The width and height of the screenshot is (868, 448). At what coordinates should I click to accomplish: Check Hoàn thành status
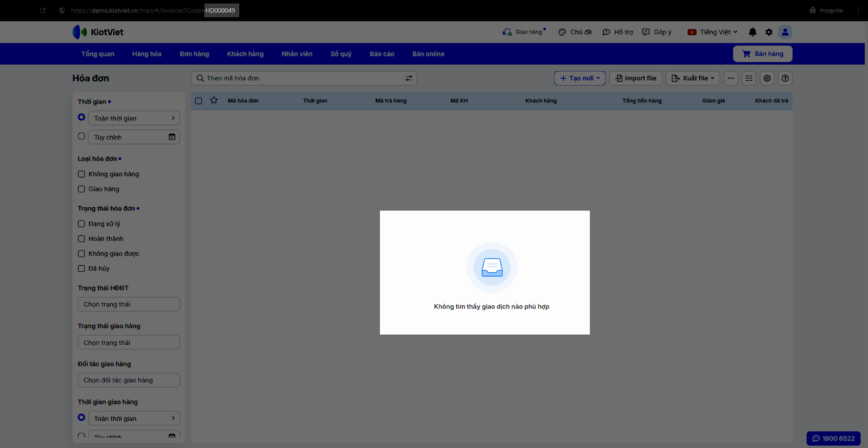[81, 239]
